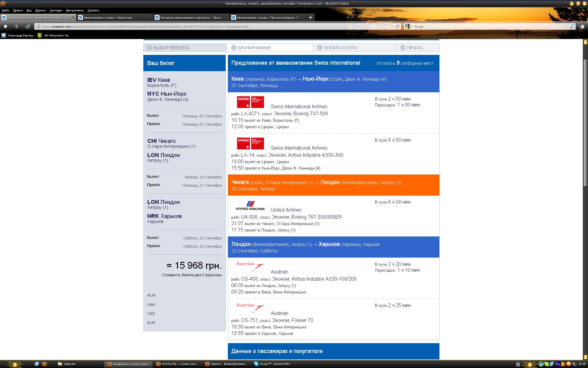The height and width of the screenshot is (368, 588).
Task: Open Google search engine dropdown
Action: pyautogui.click(x=409, y=27)
